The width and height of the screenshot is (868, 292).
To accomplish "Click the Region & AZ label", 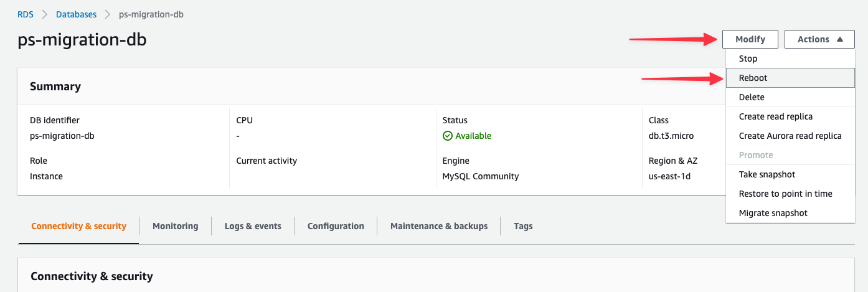I will tap(673, 161).
